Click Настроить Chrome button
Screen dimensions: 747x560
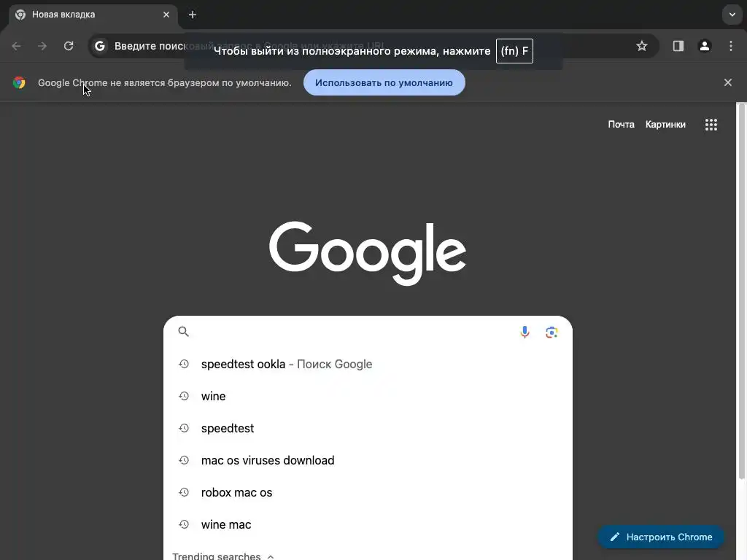coord(661,537)
